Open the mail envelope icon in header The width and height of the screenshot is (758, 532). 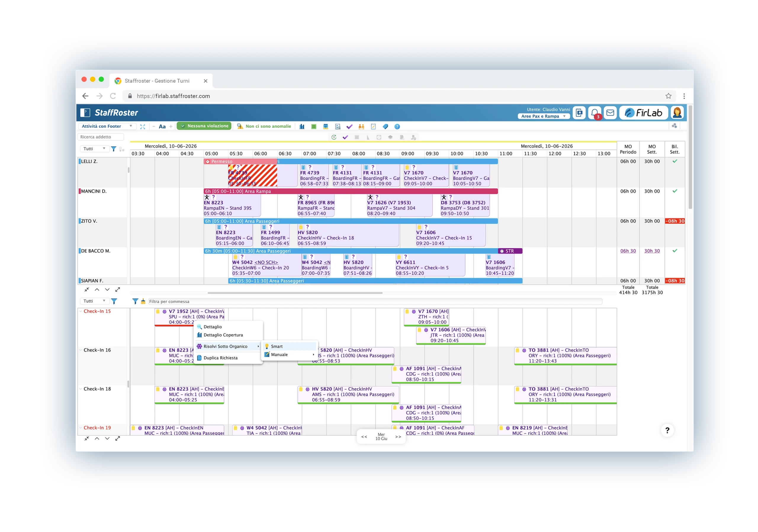pyautogui.click(x=610, y=113)
